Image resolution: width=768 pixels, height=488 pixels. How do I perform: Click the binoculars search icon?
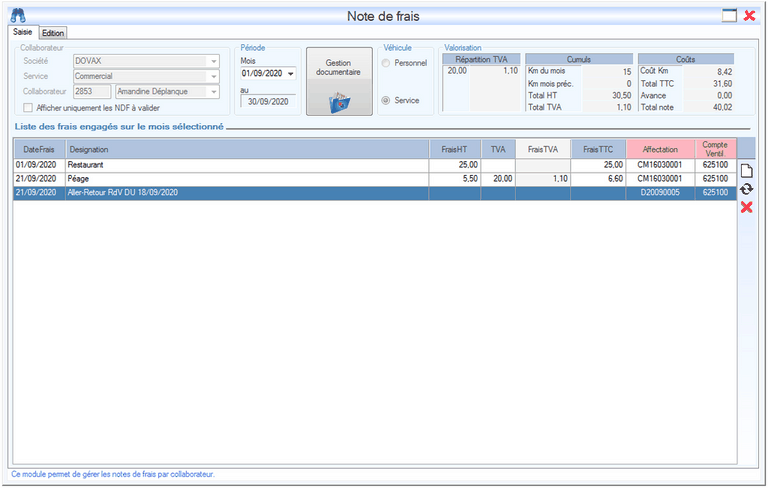pos(18,16)
